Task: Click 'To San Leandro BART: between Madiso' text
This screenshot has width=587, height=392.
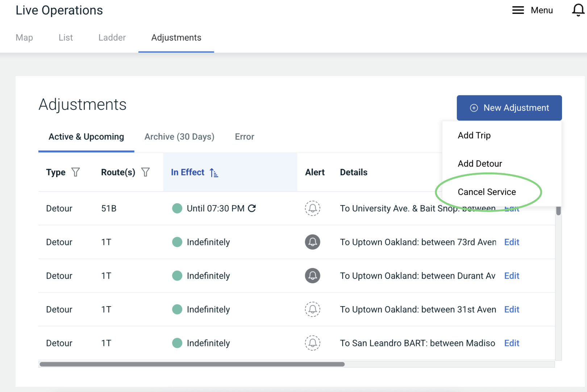Action: 417,343
